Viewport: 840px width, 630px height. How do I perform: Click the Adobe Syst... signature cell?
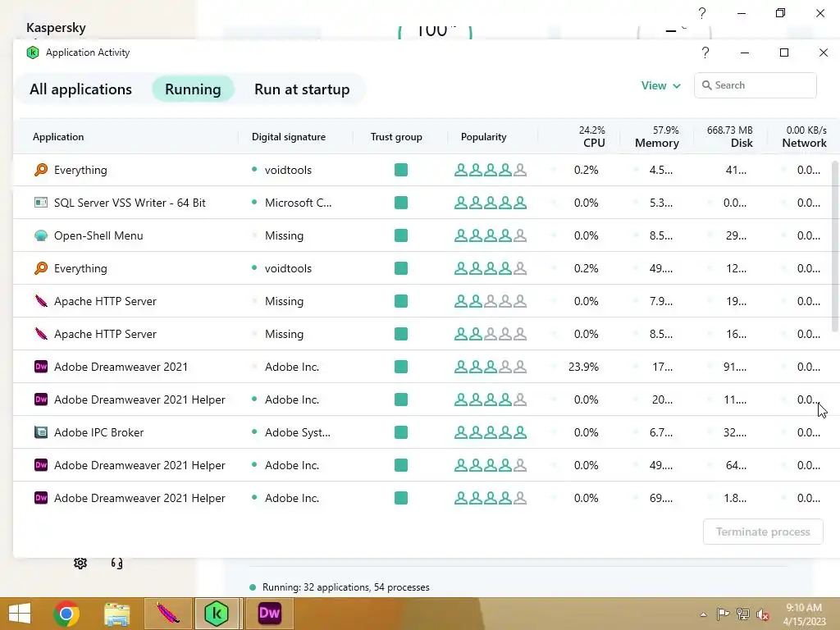298,432
